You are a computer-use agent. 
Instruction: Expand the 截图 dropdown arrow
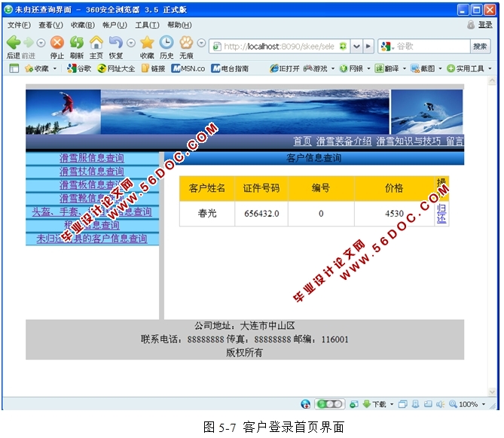coord(440,68)
